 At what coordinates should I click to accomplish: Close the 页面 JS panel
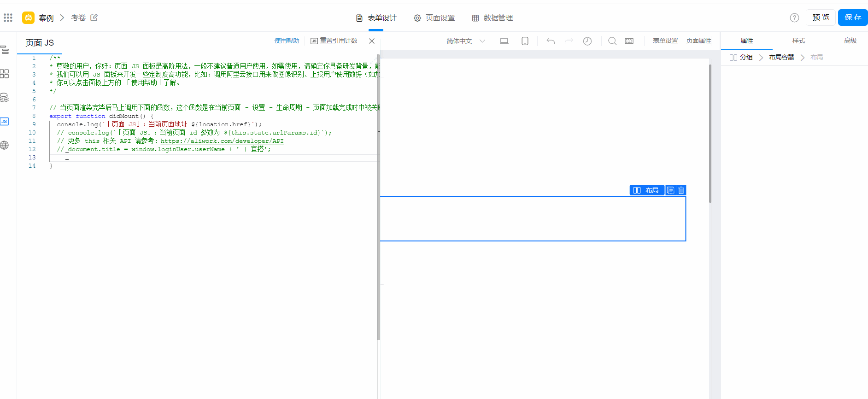pyautogui.click(x=372, y=41)
